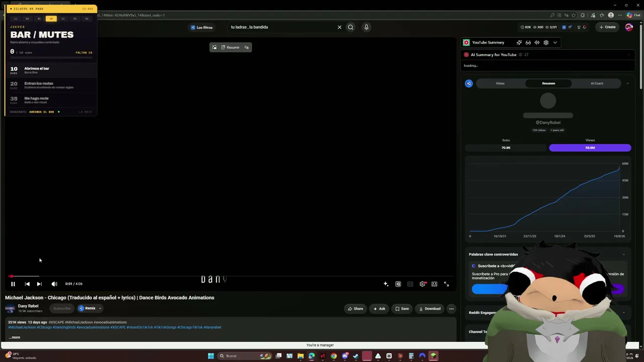The height and width of the screenshot is (362, 644).
Task: Click the vidIQ icon in player controls
Action: pos(398,284)
